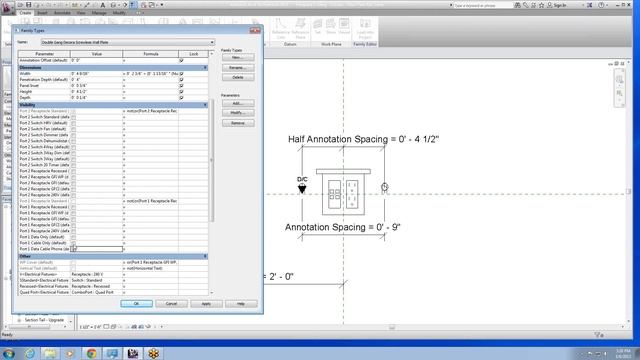The width and height of the screenshot is (640, 360).
Task: Open the Help question mark icon
Action: 601,5
